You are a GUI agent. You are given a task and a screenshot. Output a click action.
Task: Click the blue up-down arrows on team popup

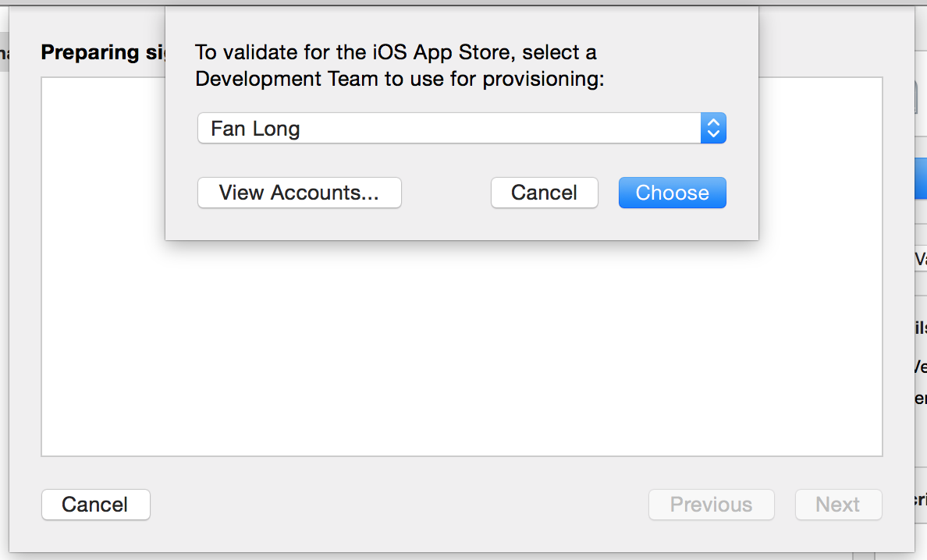click(713, 129)
